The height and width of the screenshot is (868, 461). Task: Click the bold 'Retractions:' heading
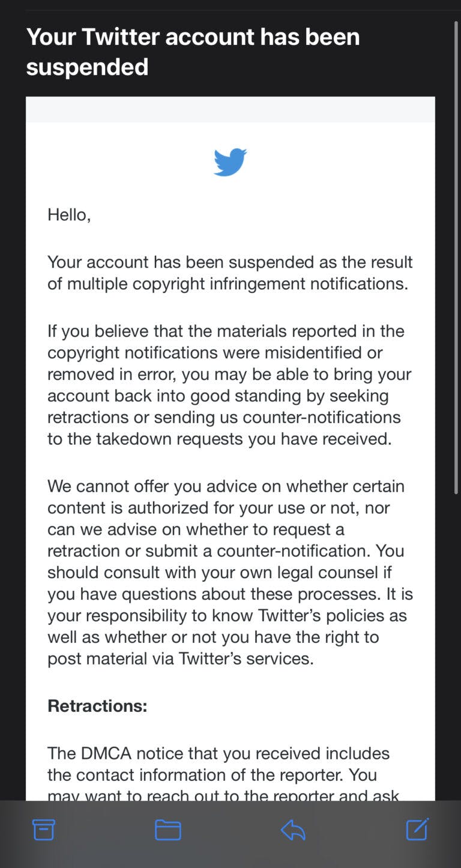pyautogui.click(x=97, y=705)
